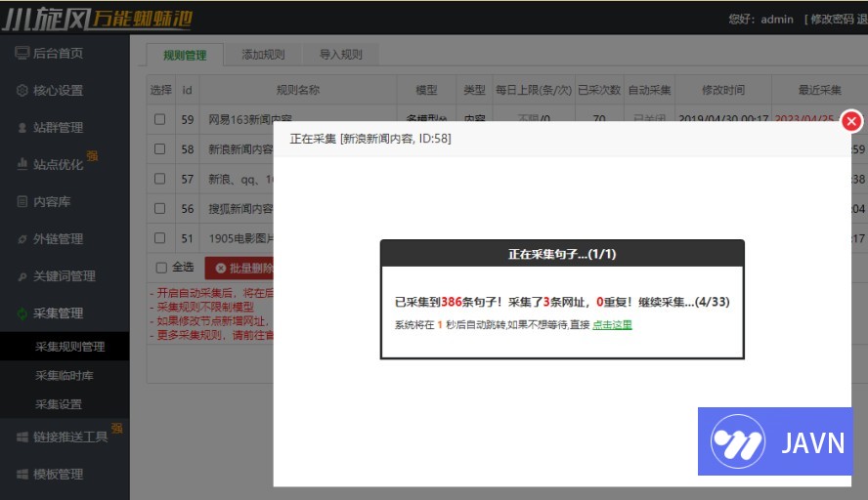
Task: Open 核心设置 in sidebar
Action: 58,90
